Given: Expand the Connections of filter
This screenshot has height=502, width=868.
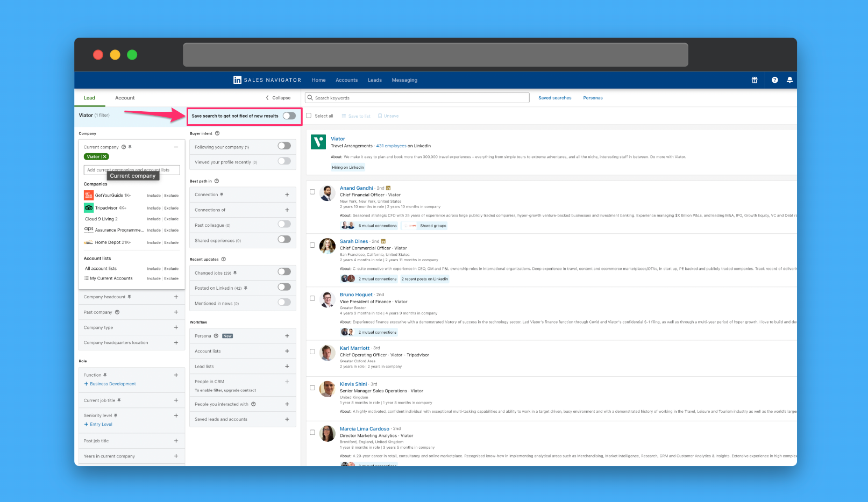Looking at the screenshot, I should click(x=287, y=210).
